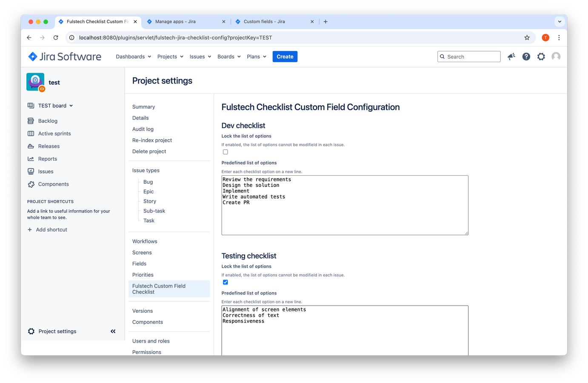Click the Testing checklist options text area
This screenshot has height=383, width=588.
click(x=345, y=330)
